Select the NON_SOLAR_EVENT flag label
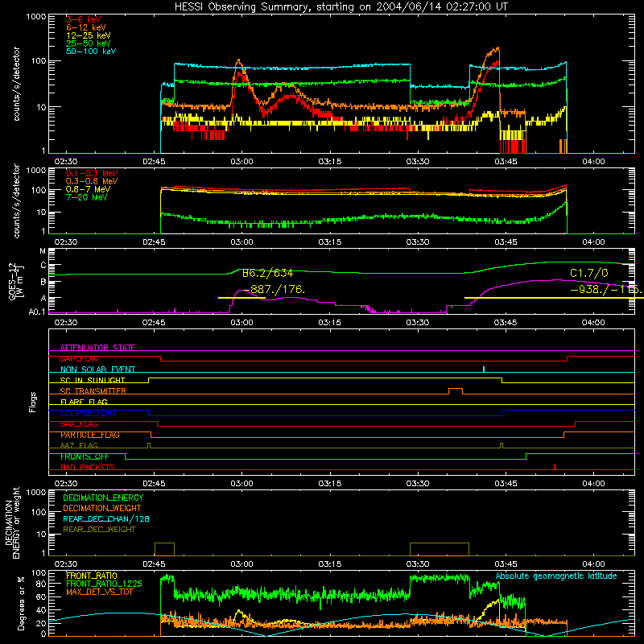Image resolution: width=644 pixels, height=644 pixels. click(x=97, y=369)
